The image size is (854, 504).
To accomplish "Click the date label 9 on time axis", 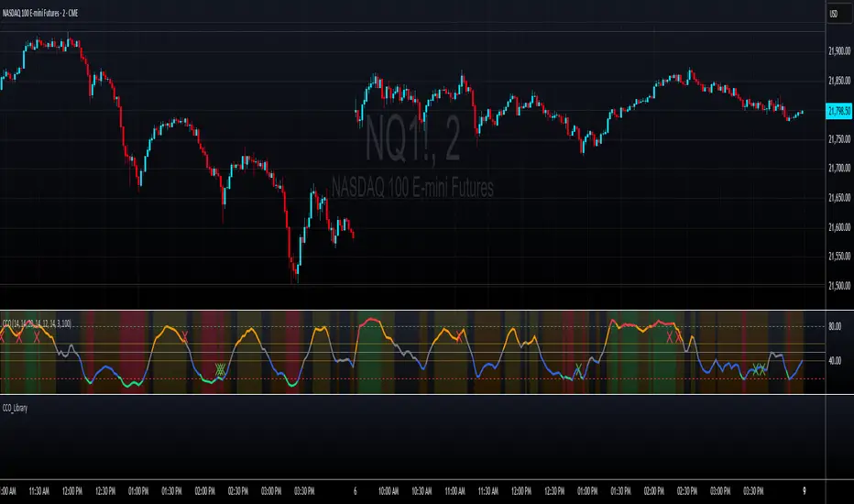I will point(804,491).
